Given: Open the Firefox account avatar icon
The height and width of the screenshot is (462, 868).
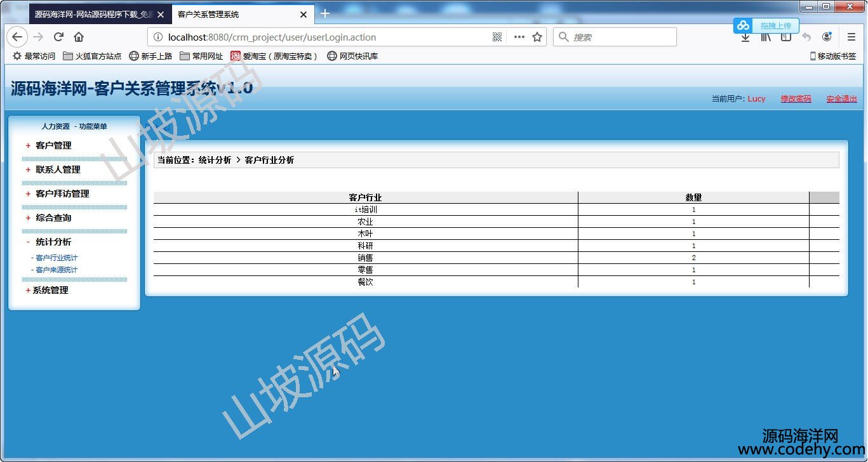Looking at the screenshot, I should click(827, 37).
